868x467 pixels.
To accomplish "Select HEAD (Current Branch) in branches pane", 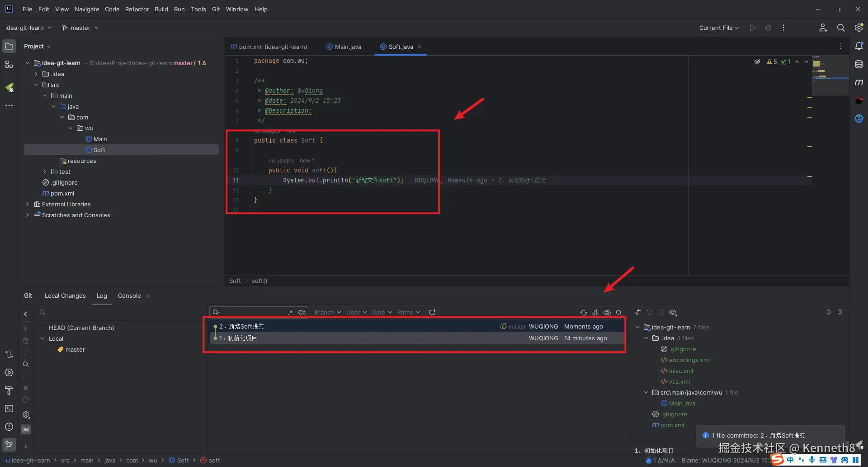I will click(81, 328).
